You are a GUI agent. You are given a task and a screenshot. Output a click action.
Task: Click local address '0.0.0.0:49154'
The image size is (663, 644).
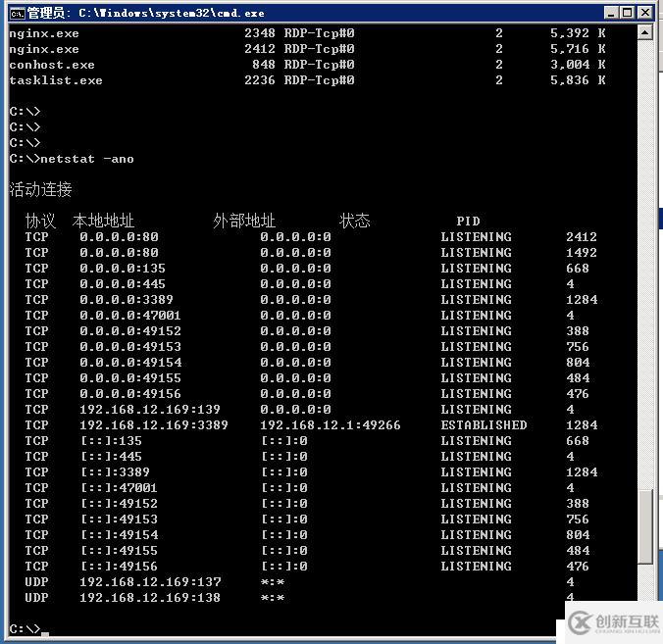point(130,362)
